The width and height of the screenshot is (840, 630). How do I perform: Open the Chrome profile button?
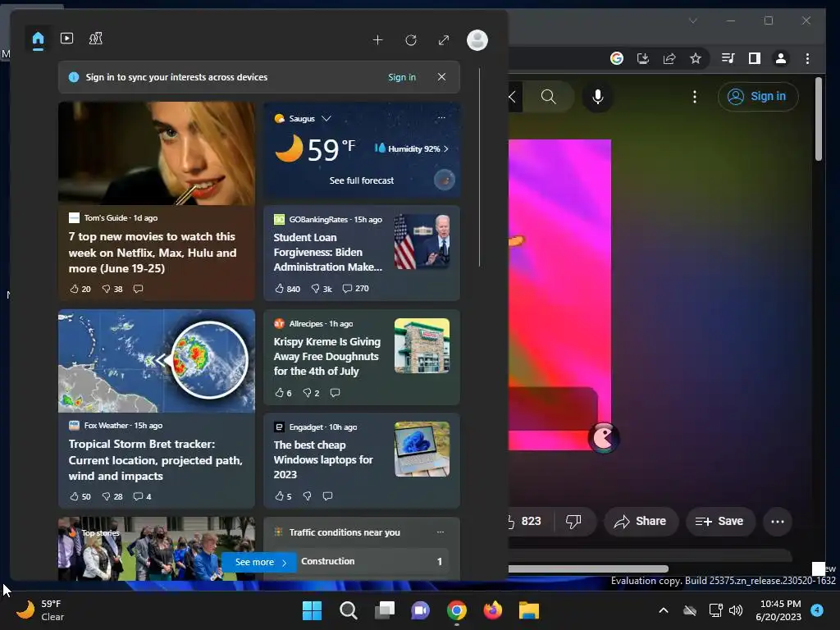(x=781, y=58)
